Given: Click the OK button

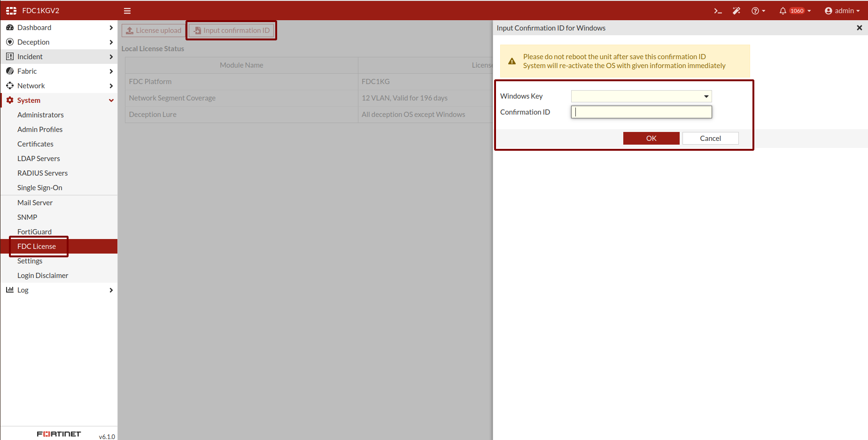Looking at the screenshot, I should click(x=651, y=138).
